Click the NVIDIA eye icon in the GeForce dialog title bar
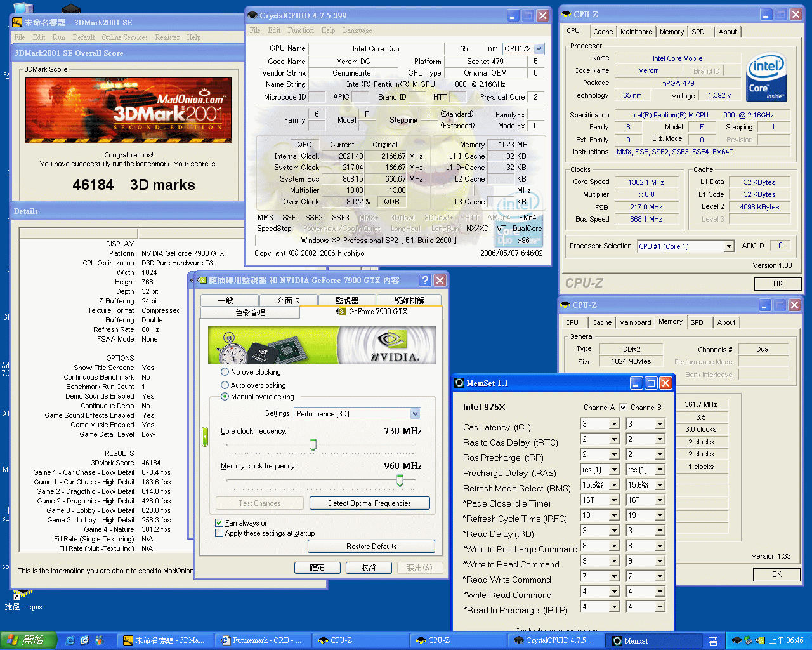 (x=202, y=280)
